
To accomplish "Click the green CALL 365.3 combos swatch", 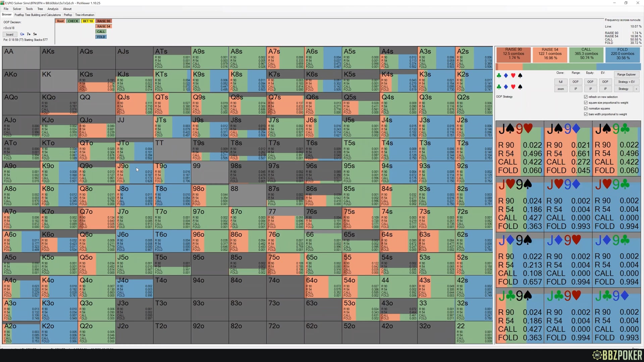I will (586, 54).
